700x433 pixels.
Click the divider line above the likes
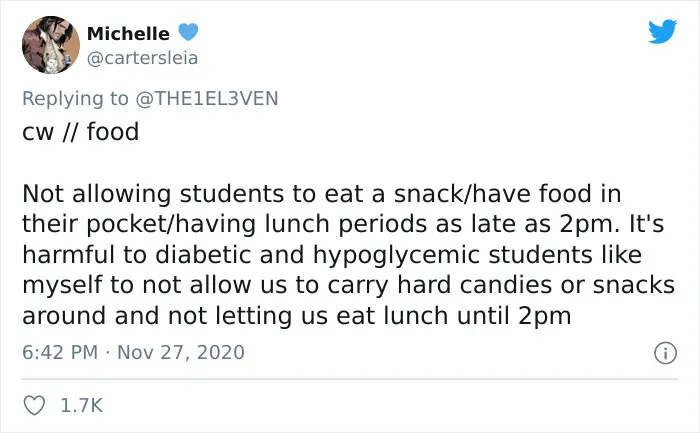pyautogui.click(x=350, y=379)
